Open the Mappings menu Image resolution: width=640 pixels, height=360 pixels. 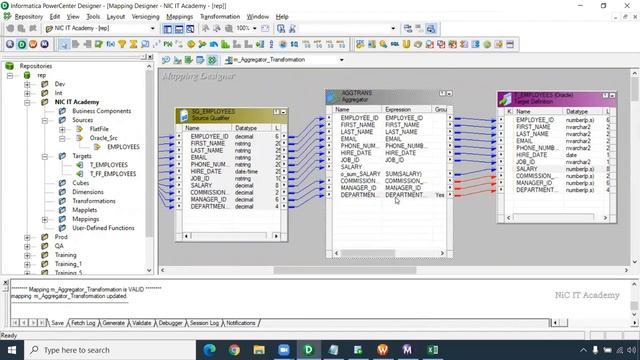pos(180,17)
